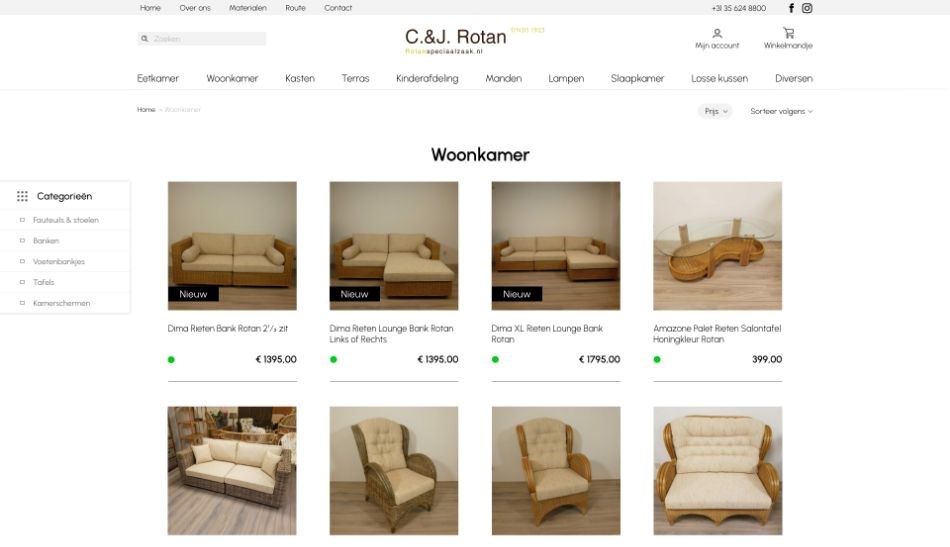Follow the Home breadcrumb link
The image size is (950, 547).
(146, 110)
